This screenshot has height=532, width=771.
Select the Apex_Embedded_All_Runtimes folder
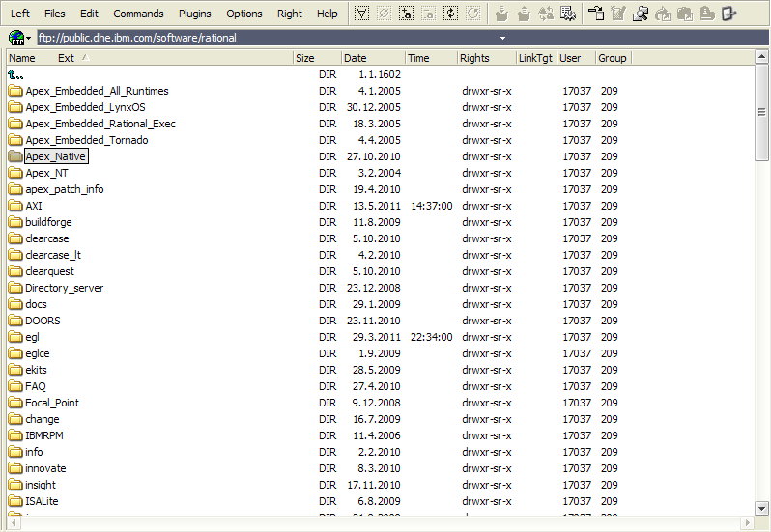pyautogui.click(x=97, y=91)
